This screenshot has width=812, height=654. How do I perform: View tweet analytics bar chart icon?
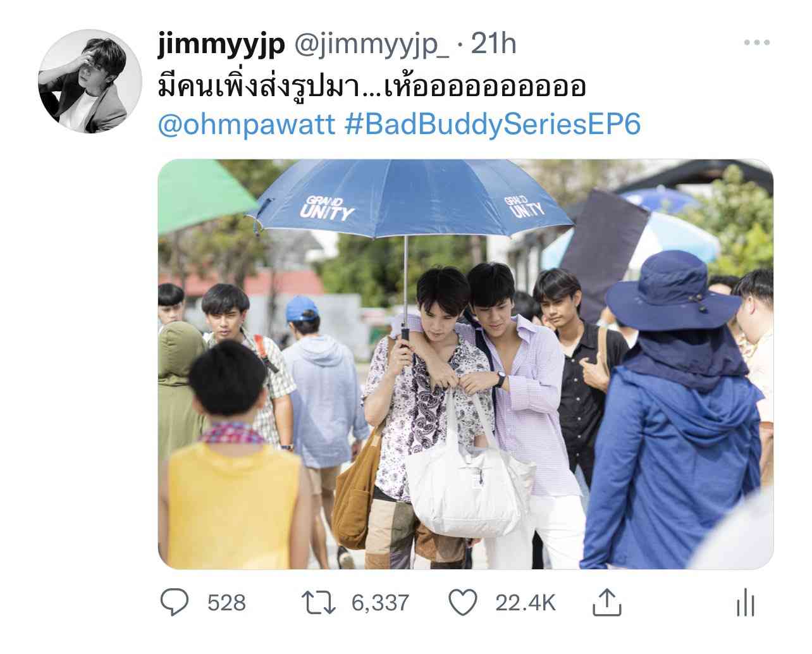(746, 602)
